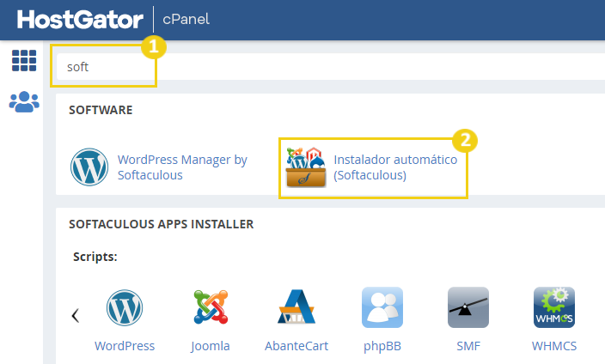Click the phpBB script icon

pyautogui.click(x=382, y=307)
